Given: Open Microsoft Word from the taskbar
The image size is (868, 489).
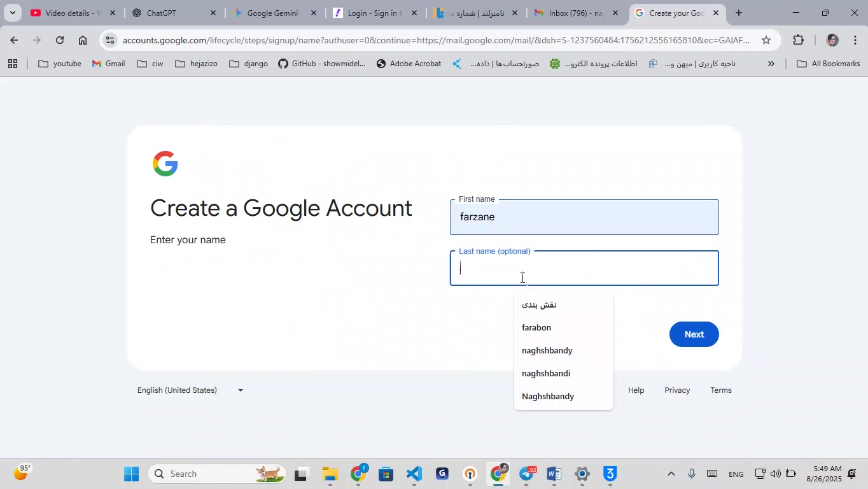Looking at the screenshot, I should [x=554, y=474].
